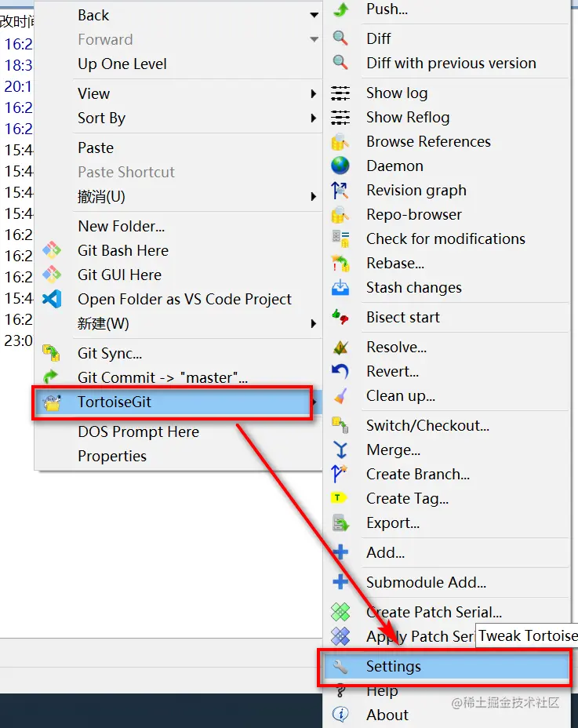
Task: Click the Create Patch Serial icon
Action: click(340, 612)
